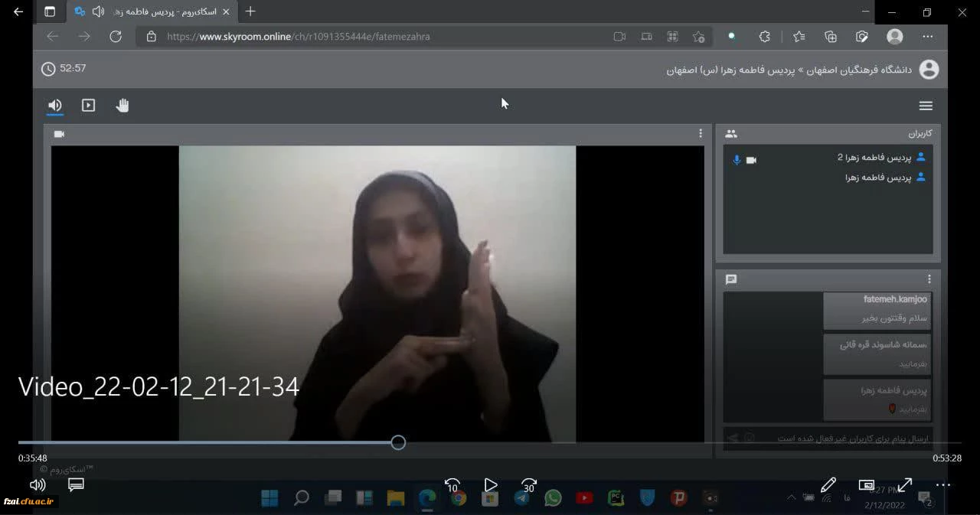Skip back 10 seconds
The height and width of the screenshot is (515, 980).
click(x=452, y=485)
